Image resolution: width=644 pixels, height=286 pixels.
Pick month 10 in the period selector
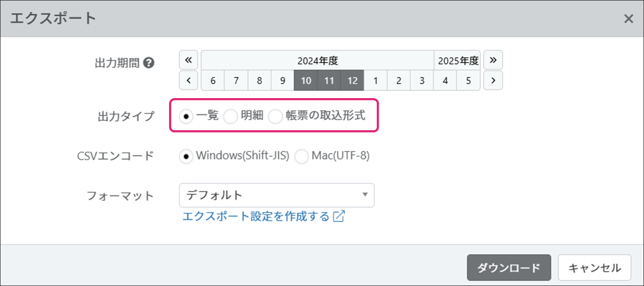point(306,81)
